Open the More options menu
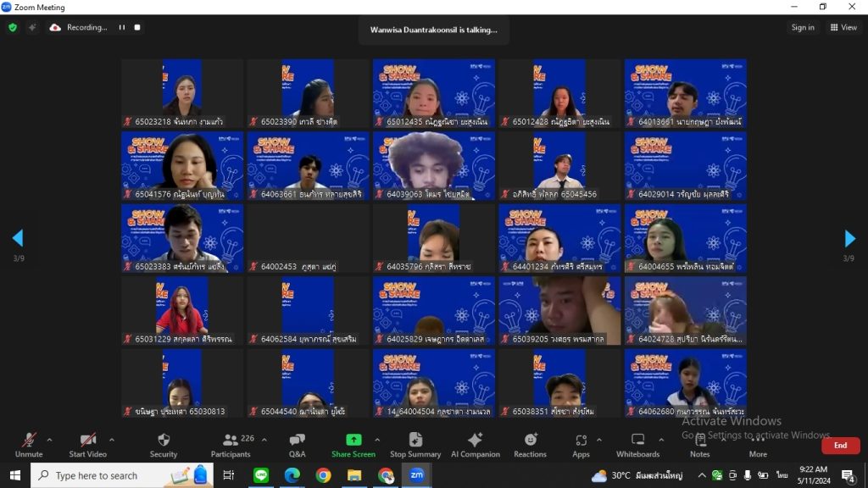868x488 pixels. point(758,445)
